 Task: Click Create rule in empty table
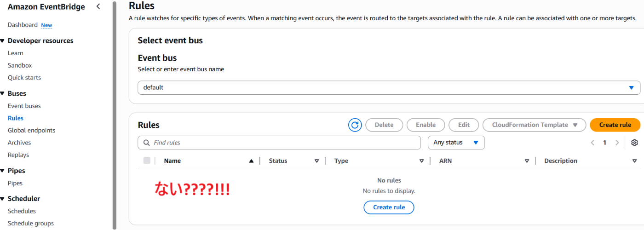click(389, 207)
